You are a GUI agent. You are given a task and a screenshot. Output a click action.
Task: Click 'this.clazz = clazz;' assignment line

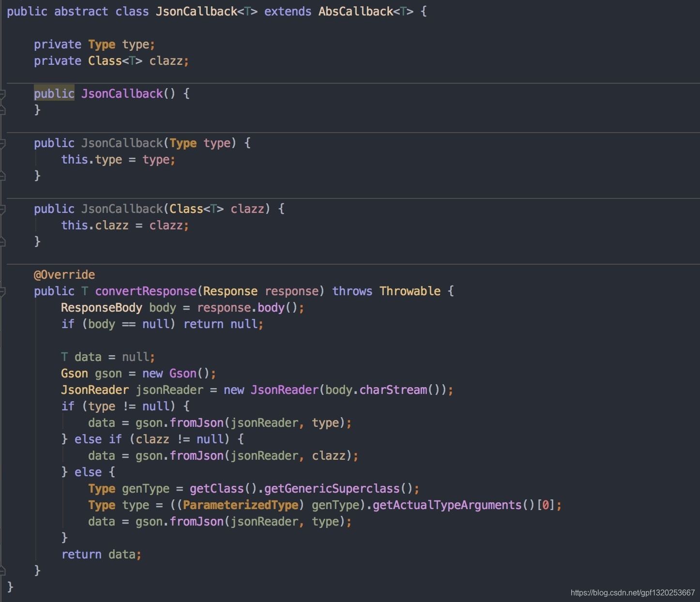coord(125,225)
